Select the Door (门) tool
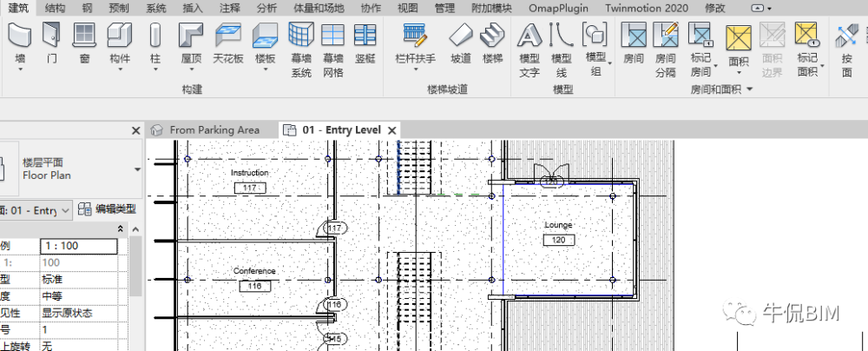This screenshot has height=351, width=868. point(51,43)
